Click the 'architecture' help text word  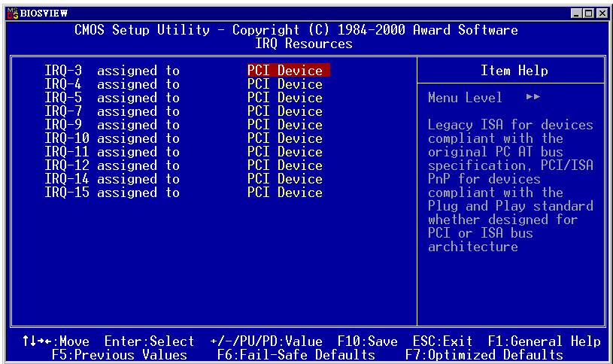tap(472, 247)
